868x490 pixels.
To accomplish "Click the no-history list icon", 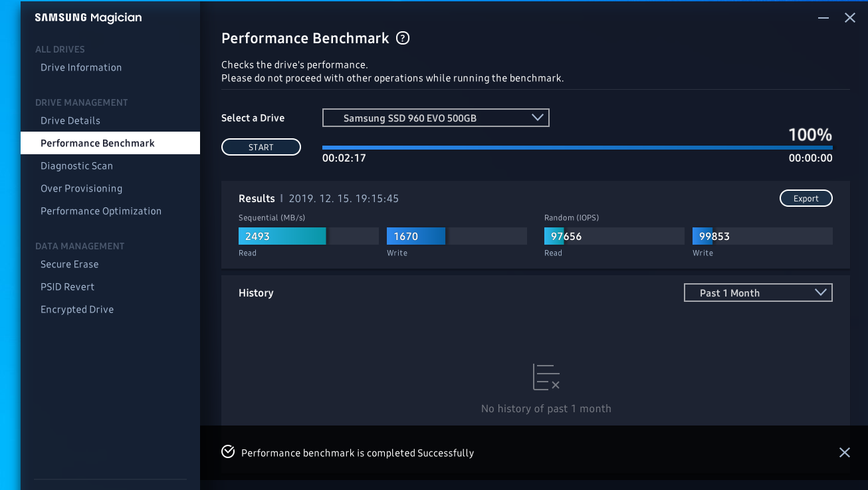I will [546, 377].
